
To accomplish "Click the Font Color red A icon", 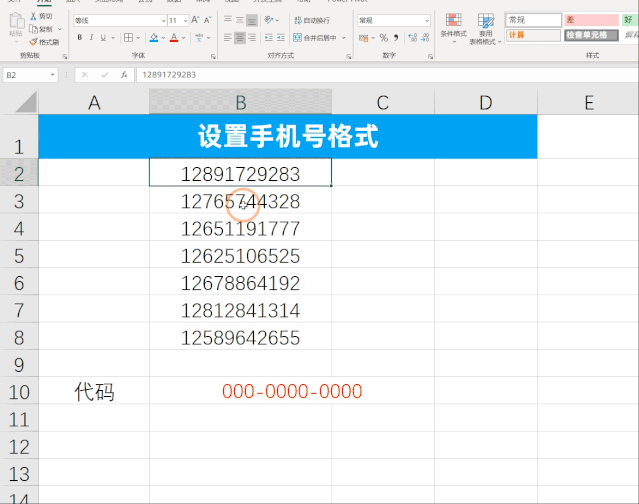I will click(174, 38).
